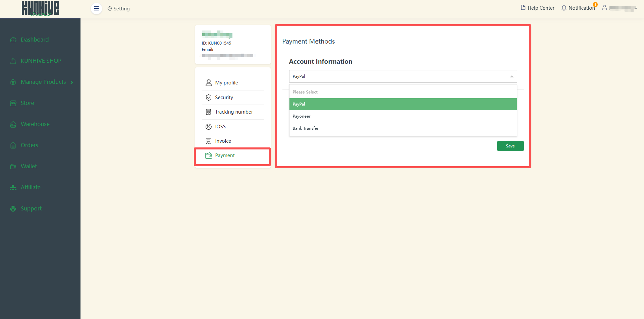The height and width of the screenshot is (319, 644).
Task: Collapse the payment method dropdown arrow
Action: point(512,77)
